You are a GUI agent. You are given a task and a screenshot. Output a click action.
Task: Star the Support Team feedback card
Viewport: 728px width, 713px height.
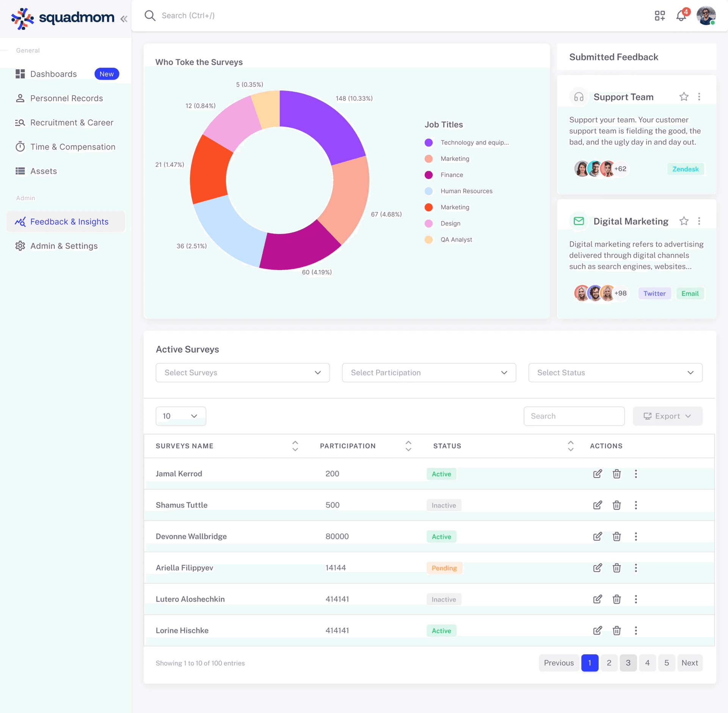coord(684,97)
